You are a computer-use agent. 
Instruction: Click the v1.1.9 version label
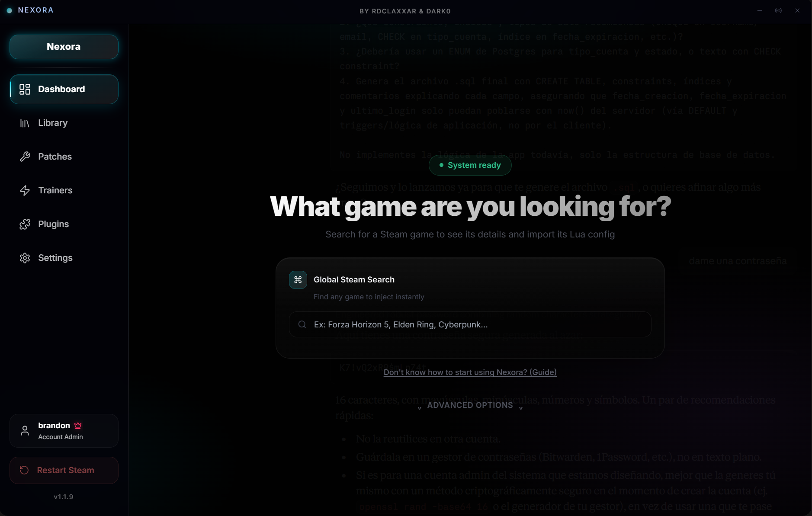click(64, 497)
